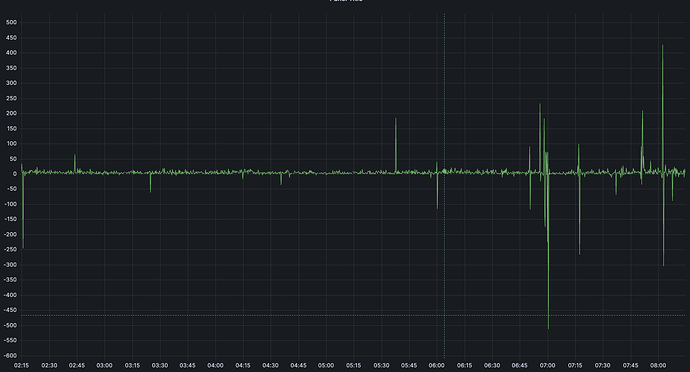Click the 02:15 time axis label

point(22,365)
